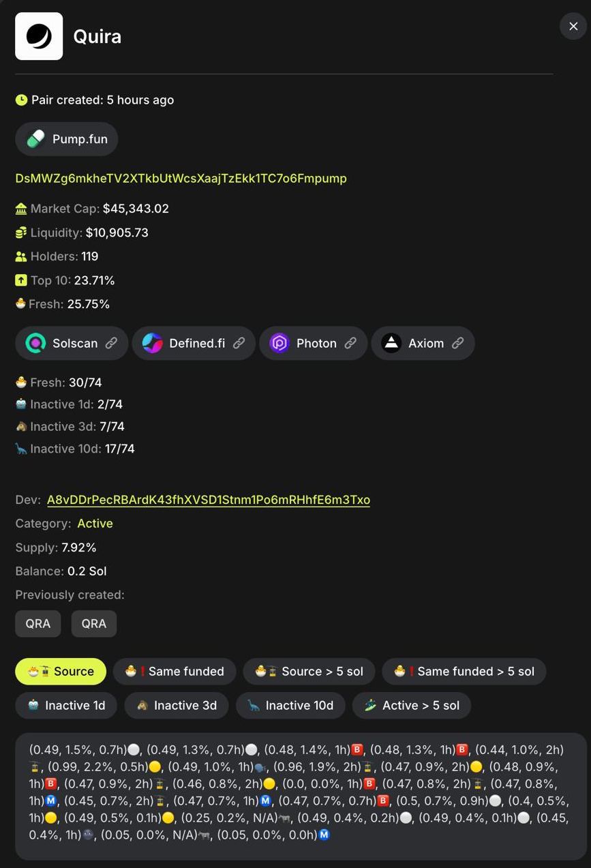Select the first previously created QRA token
Screen dimensions: 591x868
coord(38,624)
